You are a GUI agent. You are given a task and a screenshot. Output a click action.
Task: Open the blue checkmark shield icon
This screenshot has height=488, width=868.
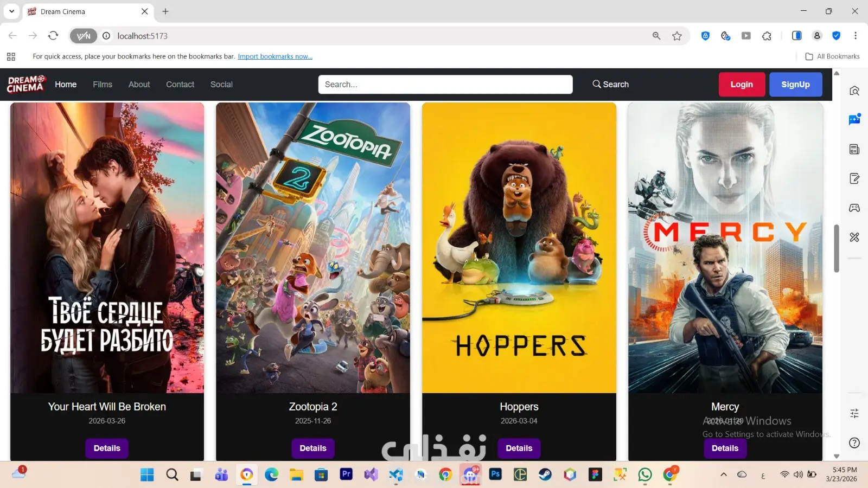[837, 36]
